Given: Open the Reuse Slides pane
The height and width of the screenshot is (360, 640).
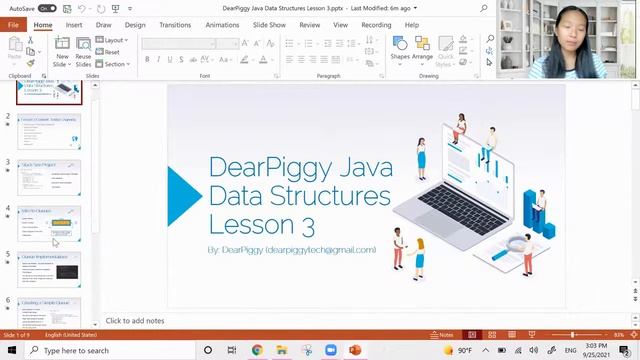Looking at the screenshot, I should 83,51.
